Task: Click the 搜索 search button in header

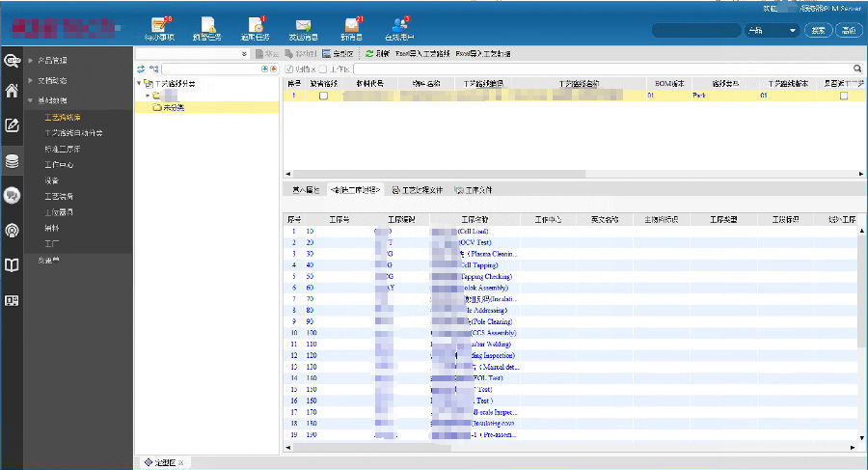Action: click(819, 31)
